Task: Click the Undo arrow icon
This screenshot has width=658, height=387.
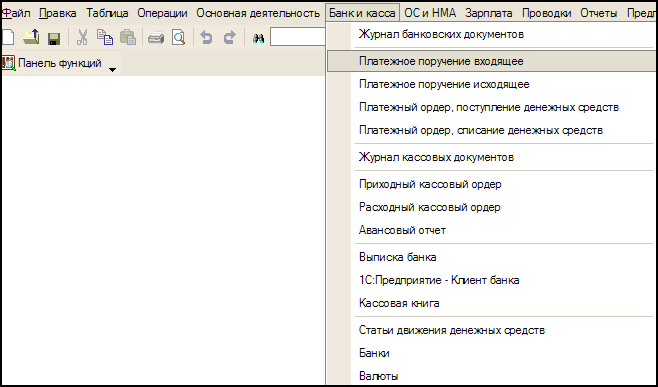Action: 206,38
